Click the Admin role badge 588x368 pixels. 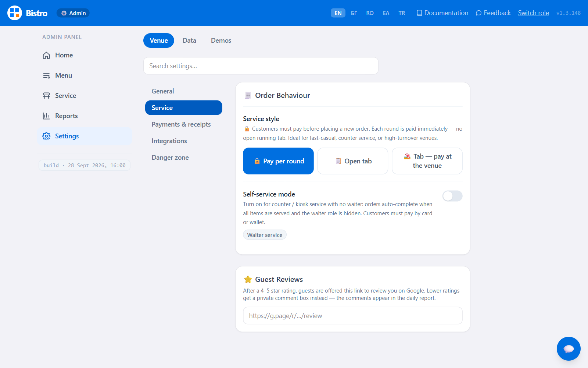73,13
